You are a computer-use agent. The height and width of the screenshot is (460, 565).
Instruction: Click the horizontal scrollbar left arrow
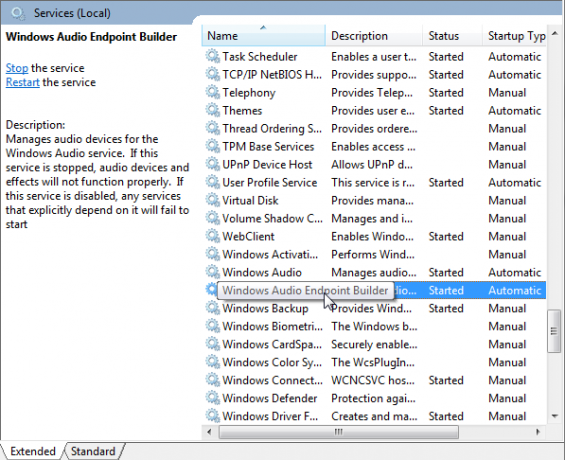[x=209, y=432]
